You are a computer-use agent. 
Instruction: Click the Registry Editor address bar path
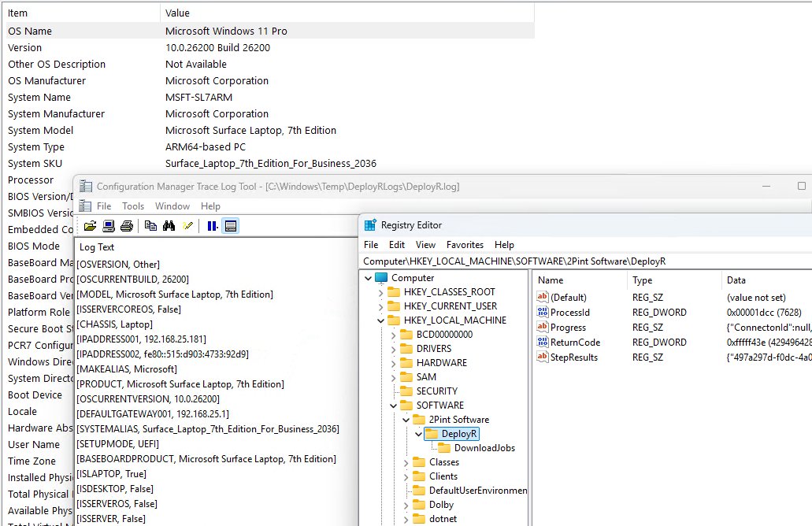pos(515,261)
